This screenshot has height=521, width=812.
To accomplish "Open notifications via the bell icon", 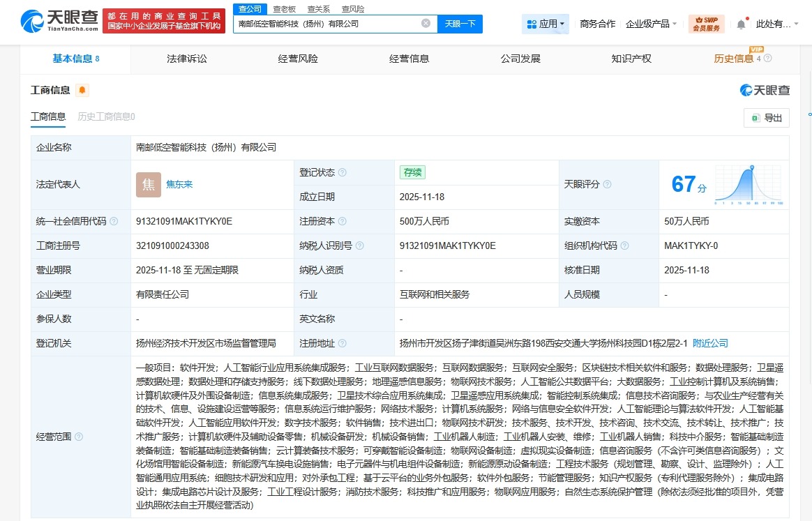I will 740,22.
